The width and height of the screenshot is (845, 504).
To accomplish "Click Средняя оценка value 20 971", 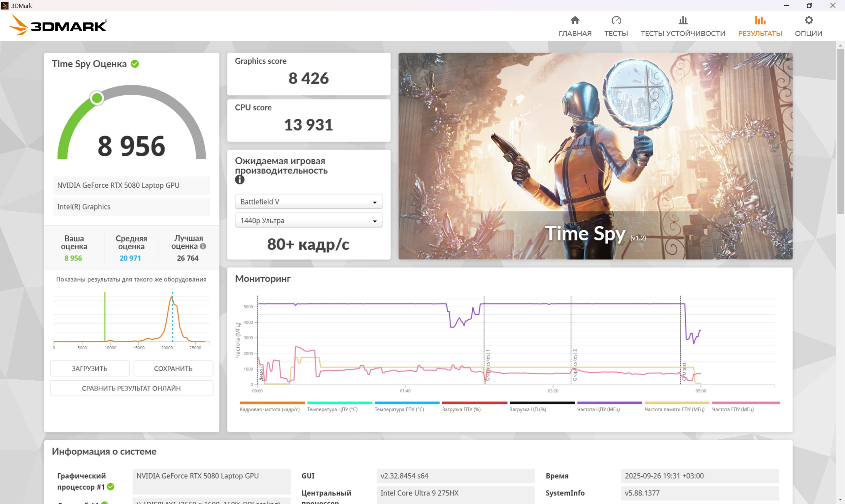I will 130,258.
